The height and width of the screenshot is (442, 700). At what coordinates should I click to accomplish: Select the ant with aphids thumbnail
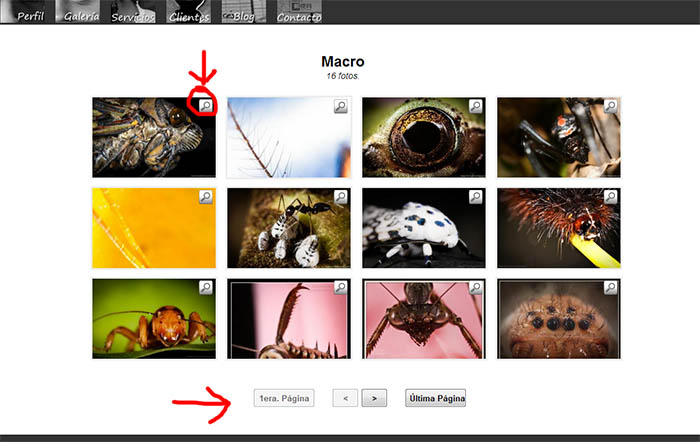pos(289,228)
